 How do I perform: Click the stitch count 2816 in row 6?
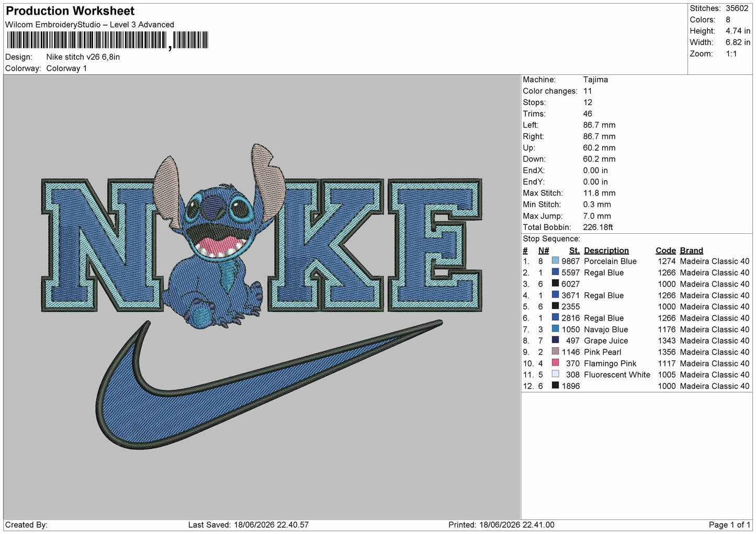click(571, 318)
